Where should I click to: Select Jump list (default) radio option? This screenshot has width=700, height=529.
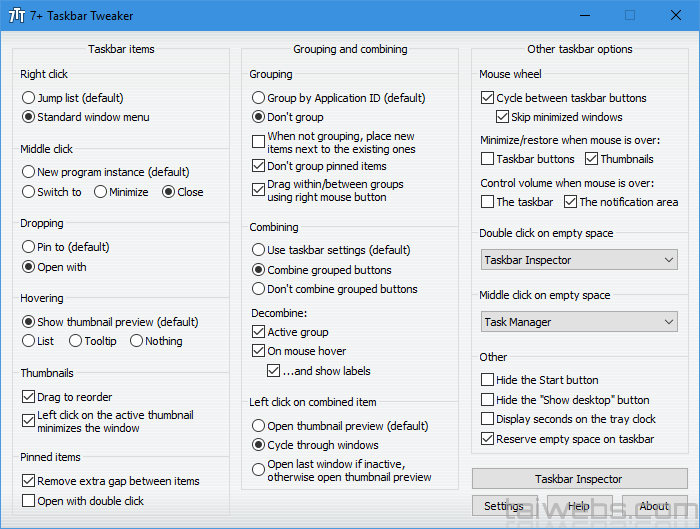pyautogui.click(x=29, y=98)
